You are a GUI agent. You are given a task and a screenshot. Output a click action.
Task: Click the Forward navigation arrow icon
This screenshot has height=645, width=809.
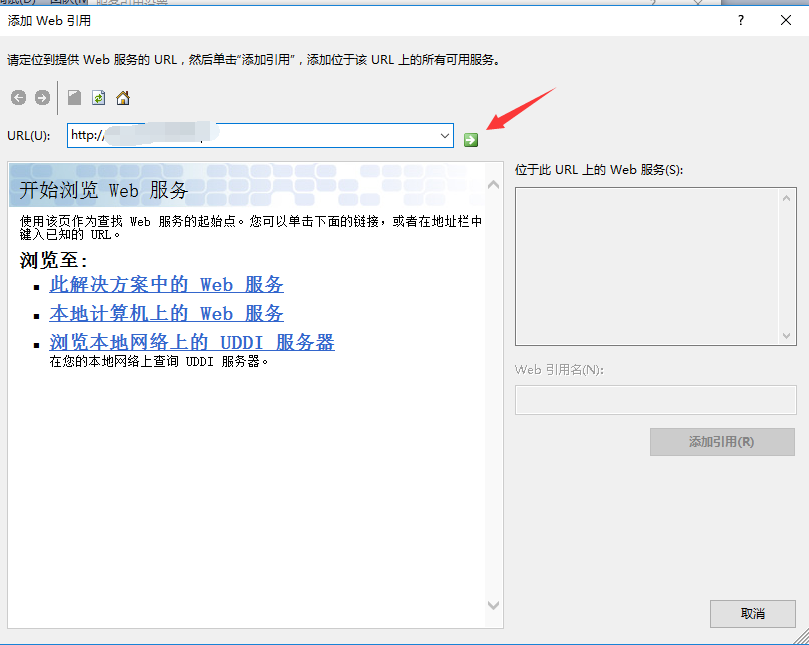coord(41,97)
